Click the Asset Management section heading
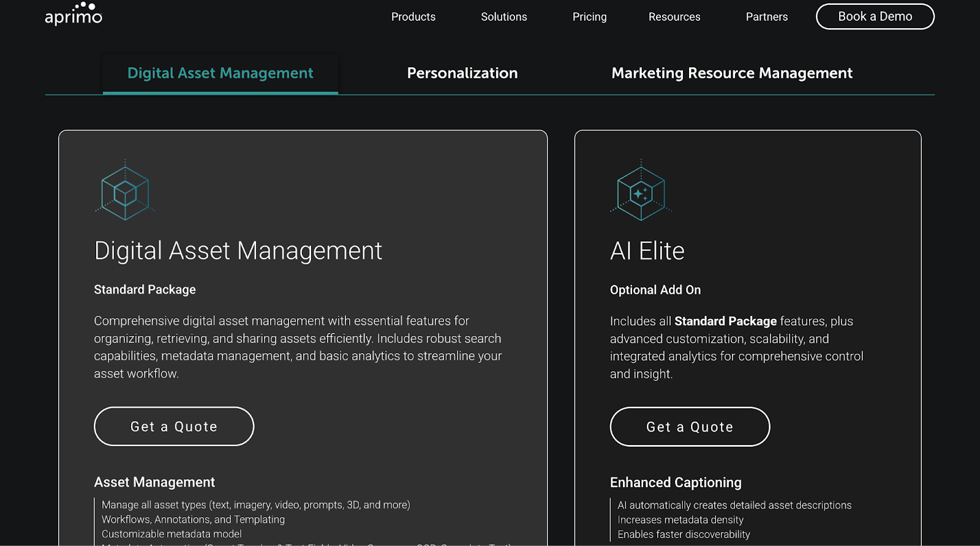The height and width of the screenshot is (546, 980). (154, 482)
